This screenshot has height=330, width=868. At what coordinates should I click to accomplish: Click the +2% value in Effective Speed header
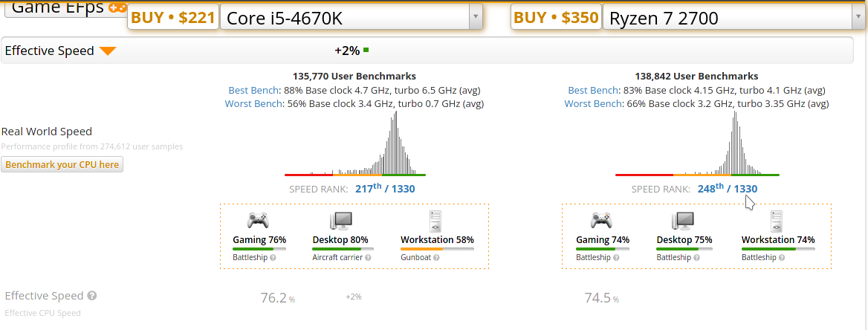[347, 51]
